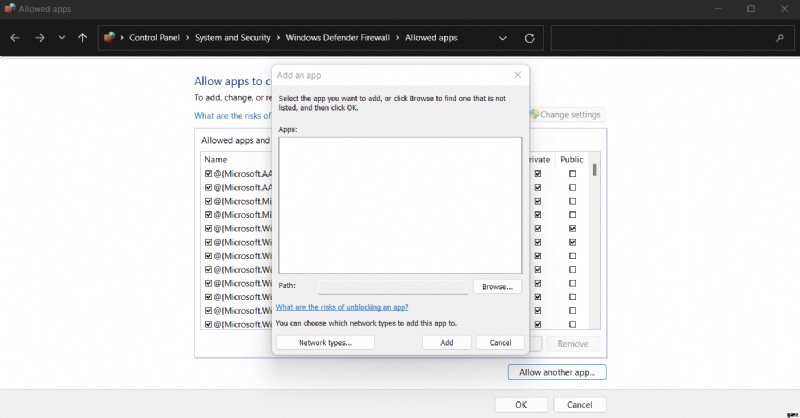Go to Windows Defender Firewall breadcrumb
800x418 pixels.
tap(337, 38)
